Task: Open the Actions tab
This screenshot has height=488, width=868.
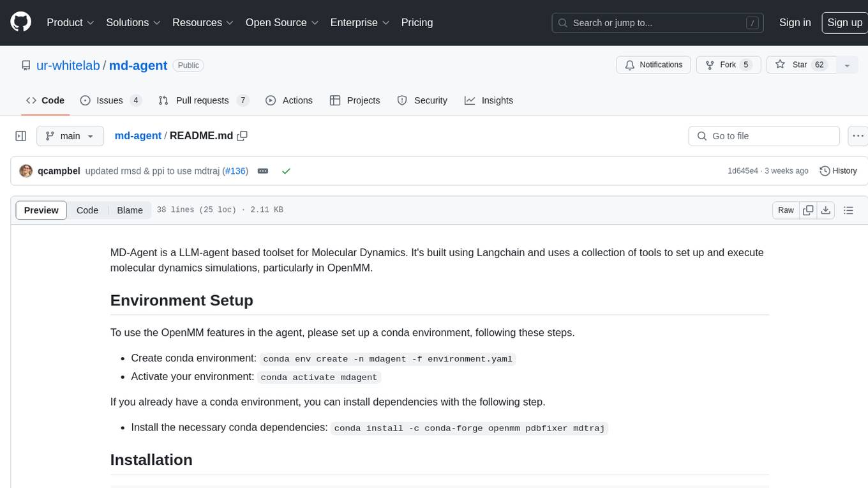Action: (x=288, y=100)
